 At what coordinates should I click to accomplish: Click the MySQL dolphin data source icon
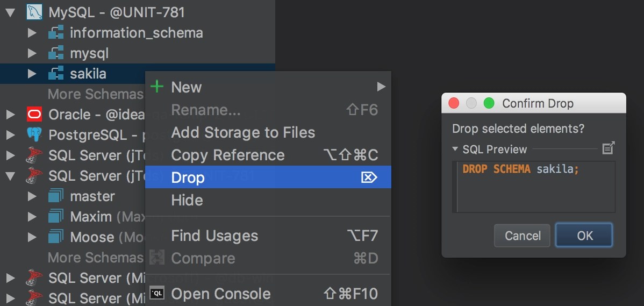(34, 12)
